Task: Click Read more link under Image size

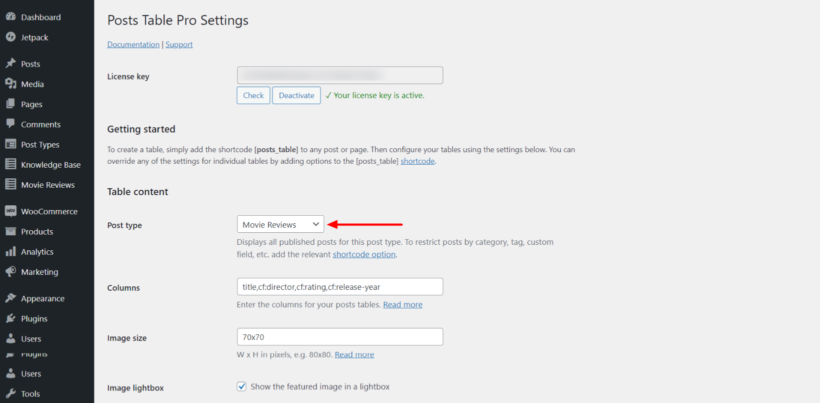Action: 355,354
